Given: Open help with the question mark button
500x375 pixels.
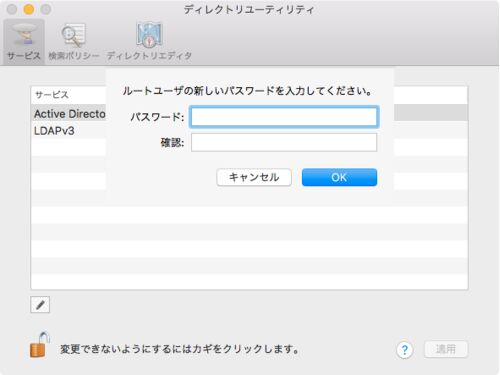Looking at the screenshot, I should pyautogui.click(x=405, y=350).
